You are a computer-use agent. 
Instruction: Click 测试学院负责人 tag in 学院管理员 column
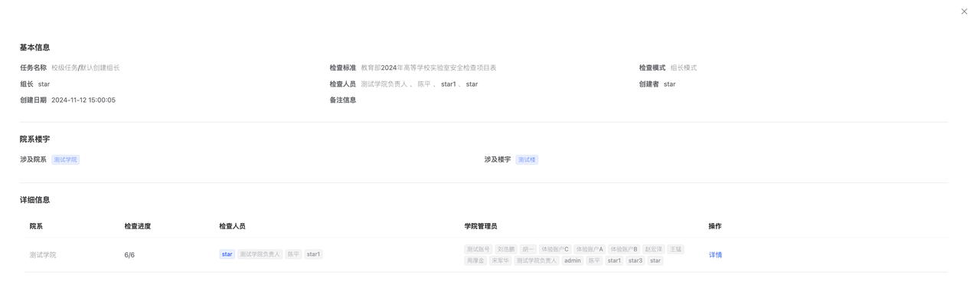coord(537,261)
